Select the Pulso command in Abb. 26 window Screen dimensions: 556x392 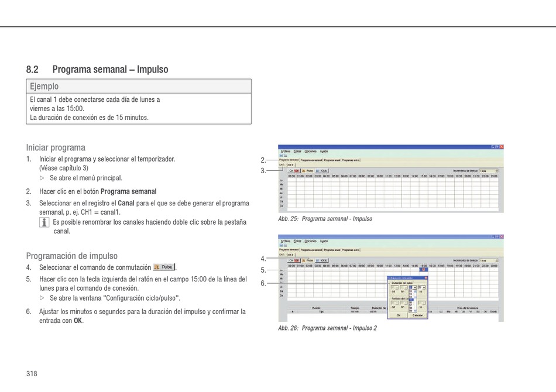307,260
